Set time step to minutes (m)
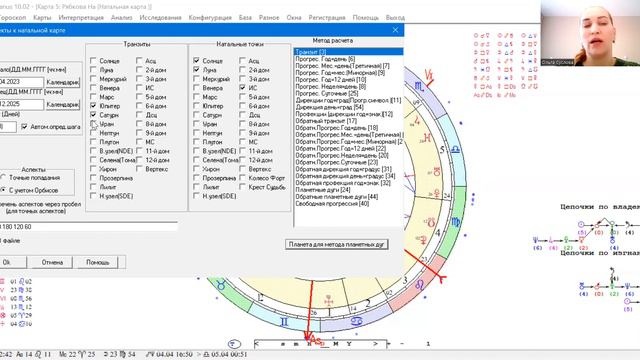The height and width of the screenshot is (360, 640). point(296,344)
